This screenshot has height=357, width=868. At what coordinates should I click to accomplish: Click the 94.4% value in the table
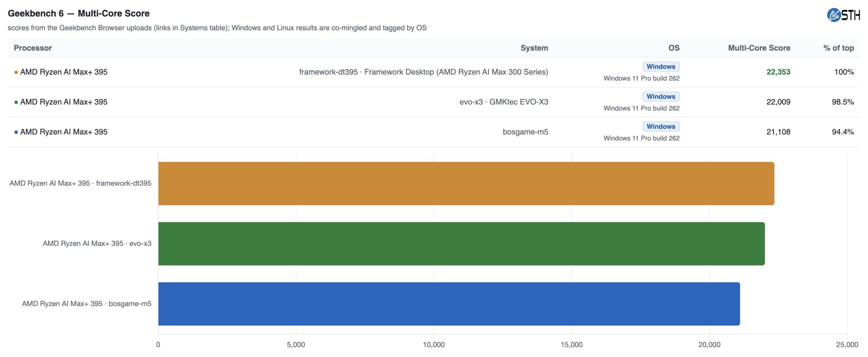click(843, 132)
